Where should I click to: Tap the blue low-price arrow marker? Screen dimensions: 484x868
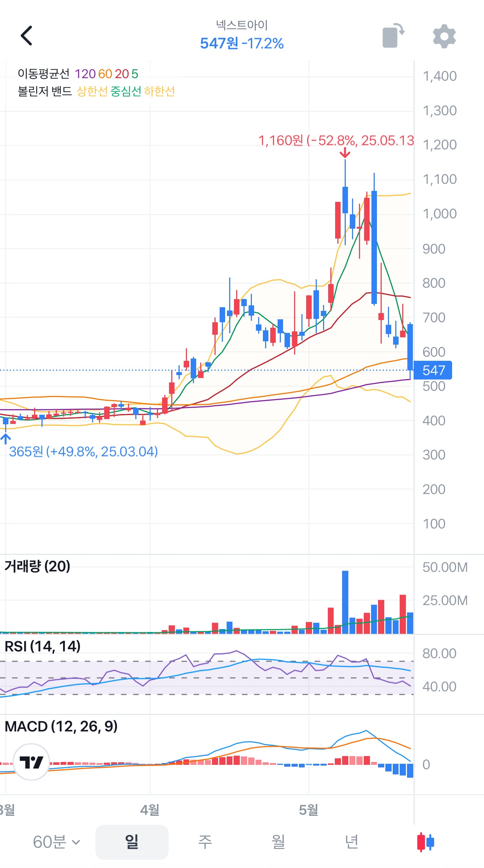point(5,439)
